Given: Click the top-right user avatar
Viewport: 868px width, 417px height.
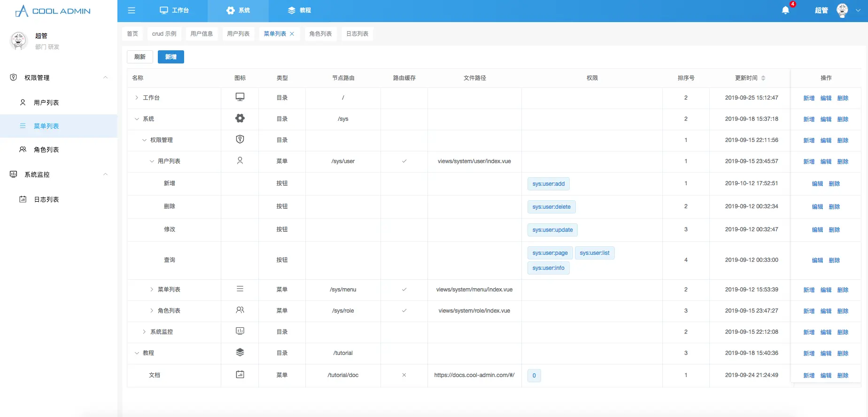Looking at the screenshot, I should pyautogui.click(x=843, y=10).
